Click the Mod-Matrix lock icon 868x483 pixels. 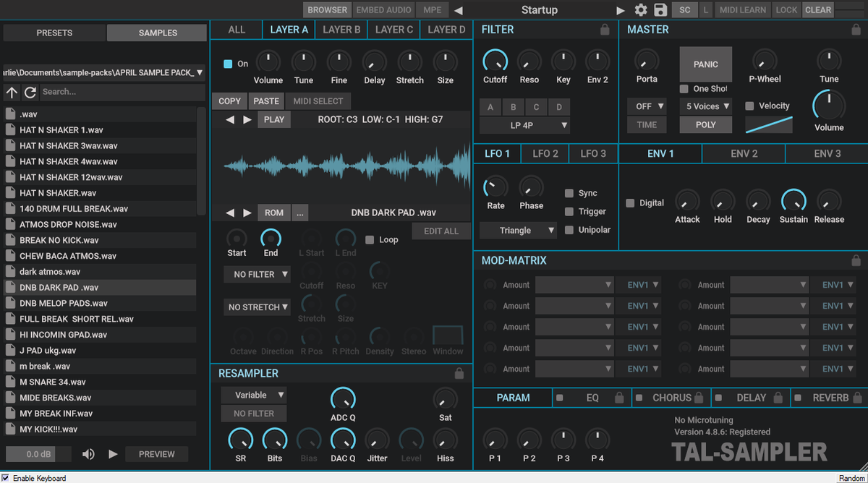pos(856,260)
